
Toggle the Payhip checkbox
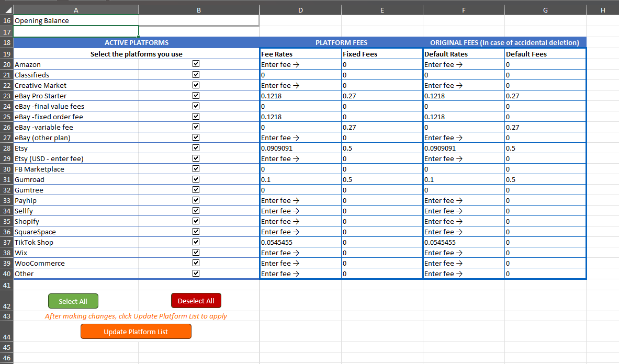coord(196,200)
